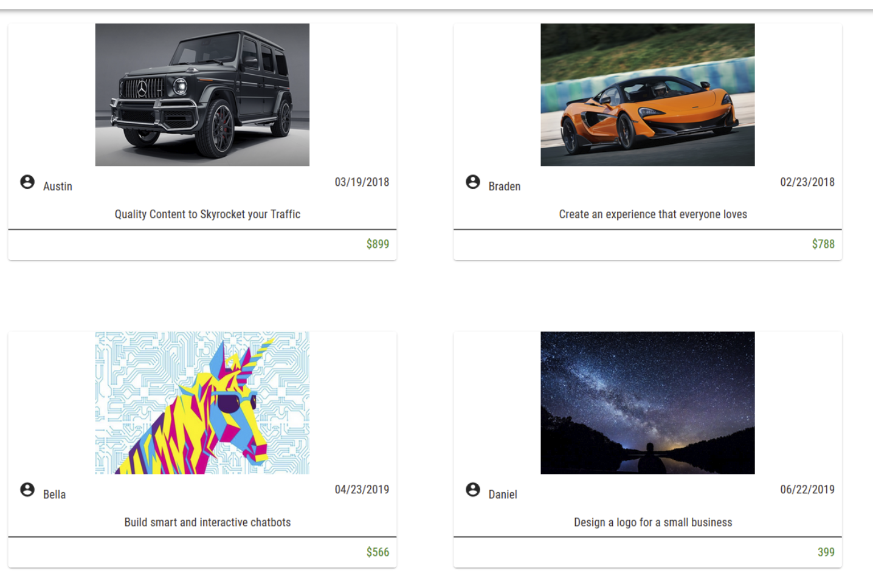Click the 06/22/2019 date on Daniel's card
This screenshot has width=873, height=588.
click(807, 490)
